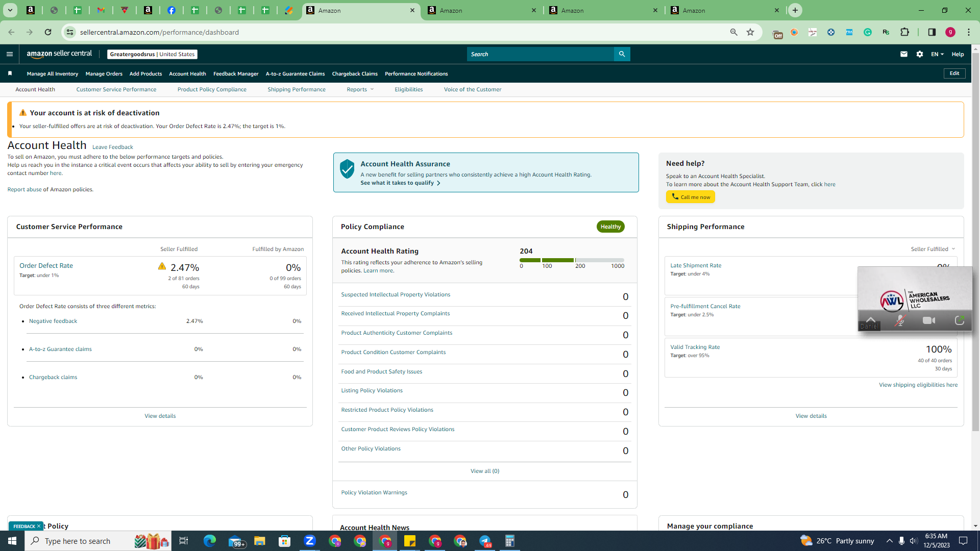
Task: Click the share screen icon in meeting overlay
Action: click(x=960, y=320)
